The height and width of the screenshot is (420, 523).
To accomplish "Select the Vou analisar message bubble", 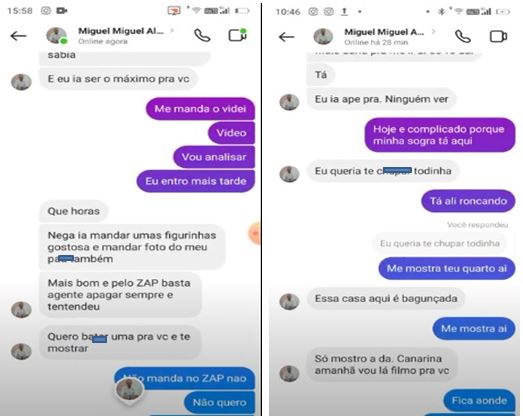I will [x=214, y=157].
